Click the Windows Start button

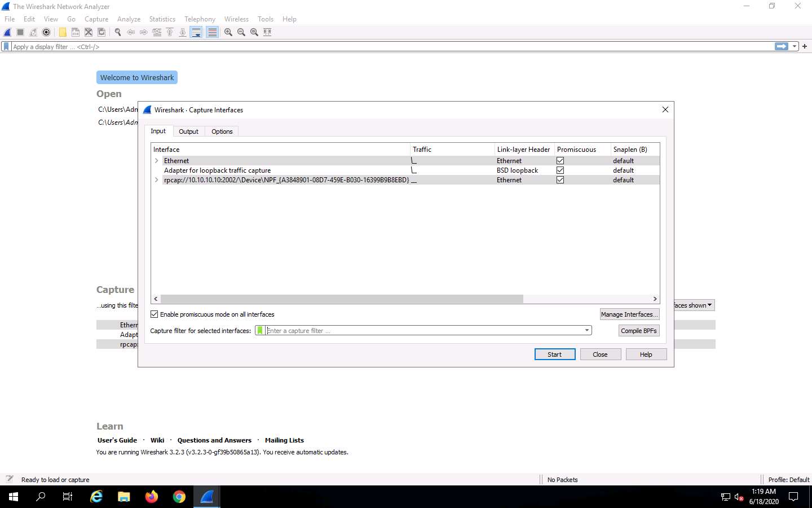point(14,497)
